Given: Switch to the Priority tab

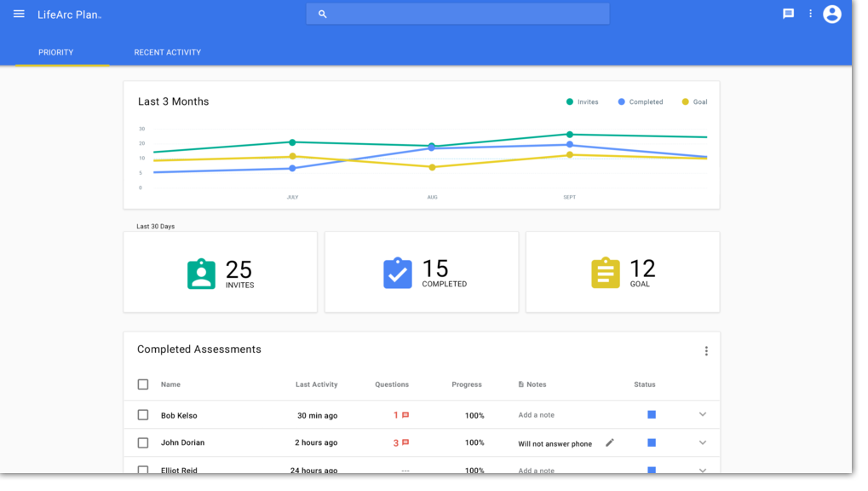Looking at the screenshot, I should click(56, 52).
